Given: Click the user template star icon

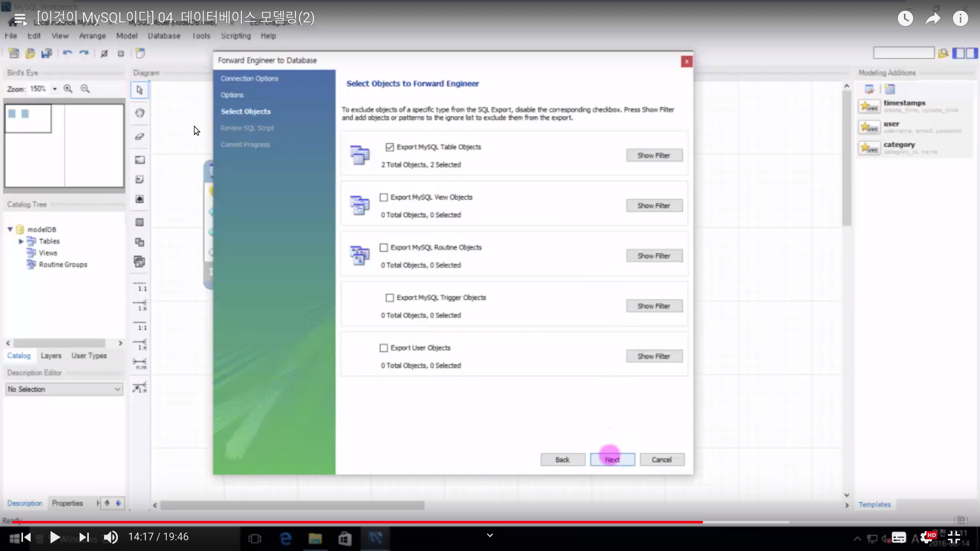Looking at the screenshot, I should [869, 127].
